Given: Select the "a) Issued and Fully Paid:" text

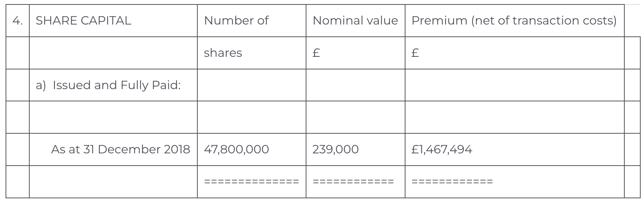Looking at the screenshot, I should [x=108, y=85].
